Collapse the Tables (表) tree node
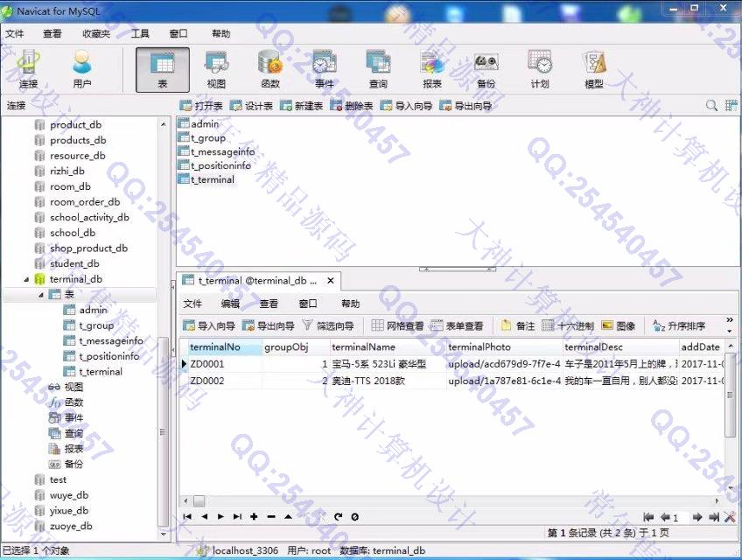The height and width of the screenshot is (560, 742). tap(41, 295)
